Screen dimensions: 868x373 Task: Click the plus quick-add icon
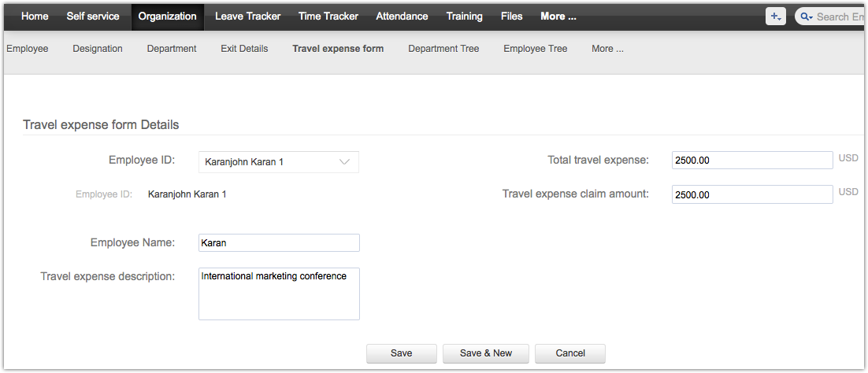pyautogui.click(x=775, y=17)
